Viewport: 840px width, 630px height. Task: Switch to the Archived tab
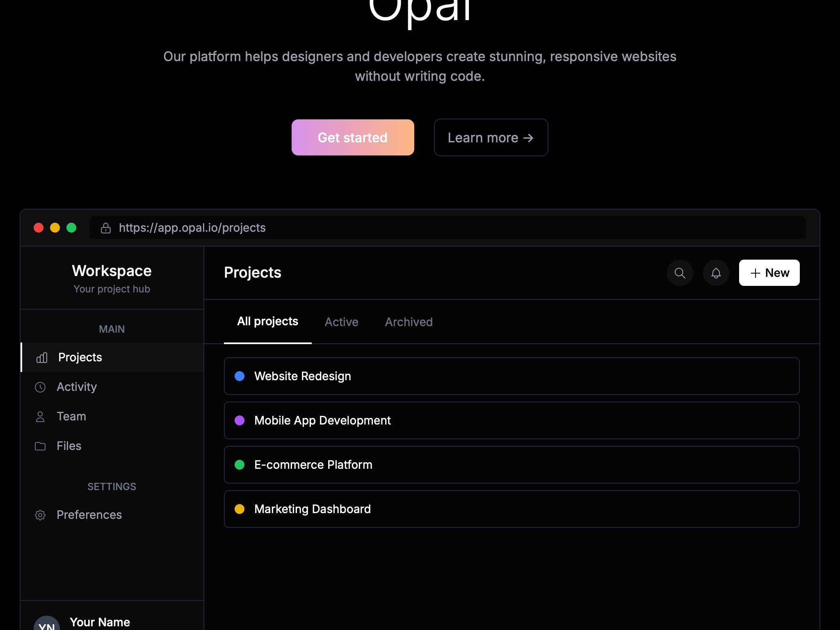pyautogui.click(x=409, y=322)
